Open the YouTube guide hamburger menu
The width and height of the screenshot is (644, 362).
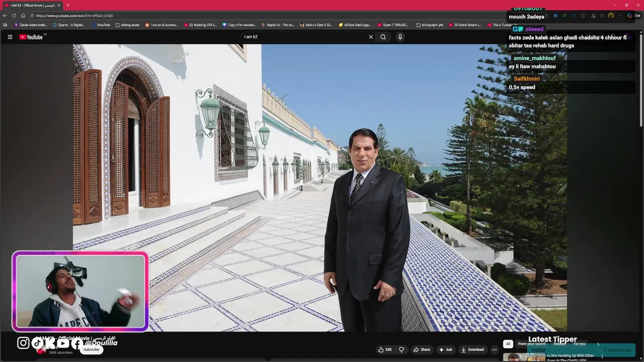[10, 37]
